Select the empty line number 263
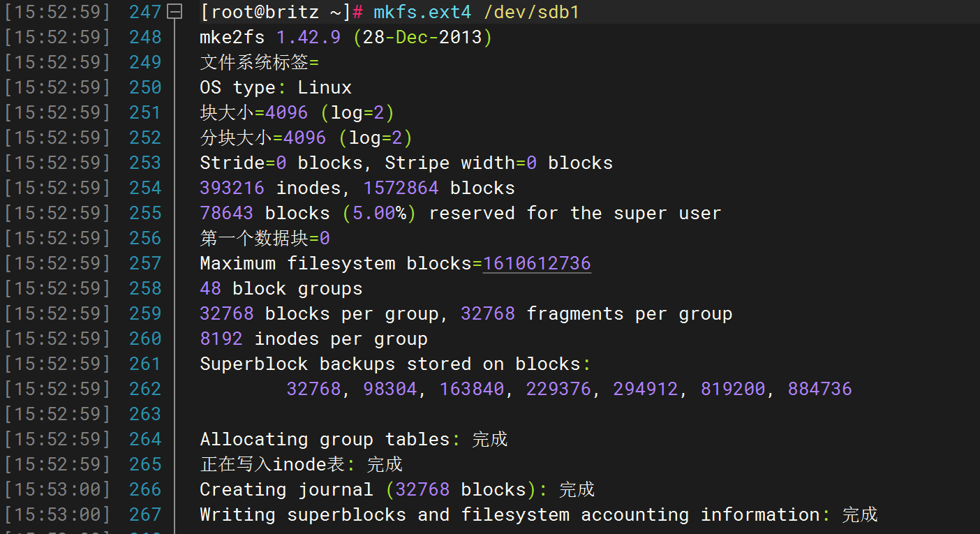The image size is (980, 534). [145, 414]
